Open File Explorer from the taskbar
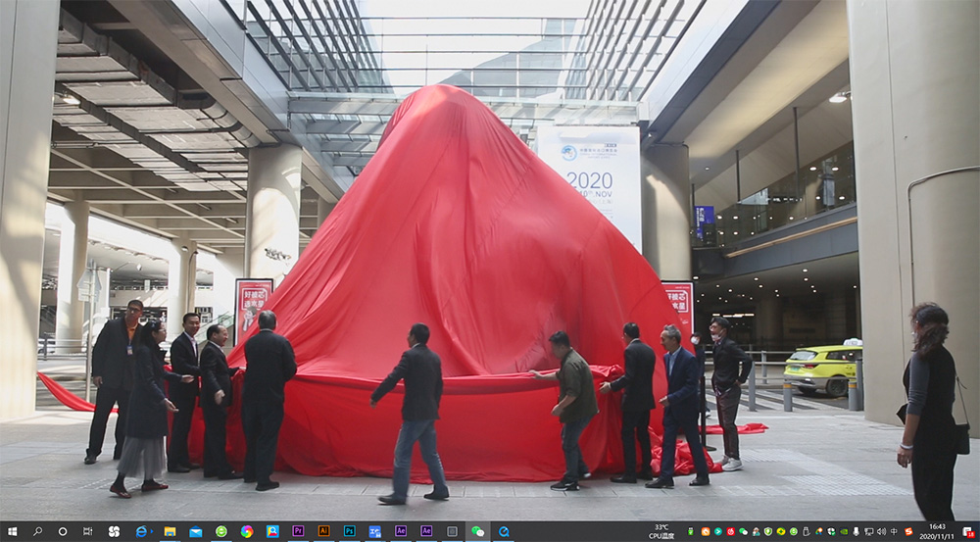The height and width of the screenshot is (542, 980). pos(170,531)
